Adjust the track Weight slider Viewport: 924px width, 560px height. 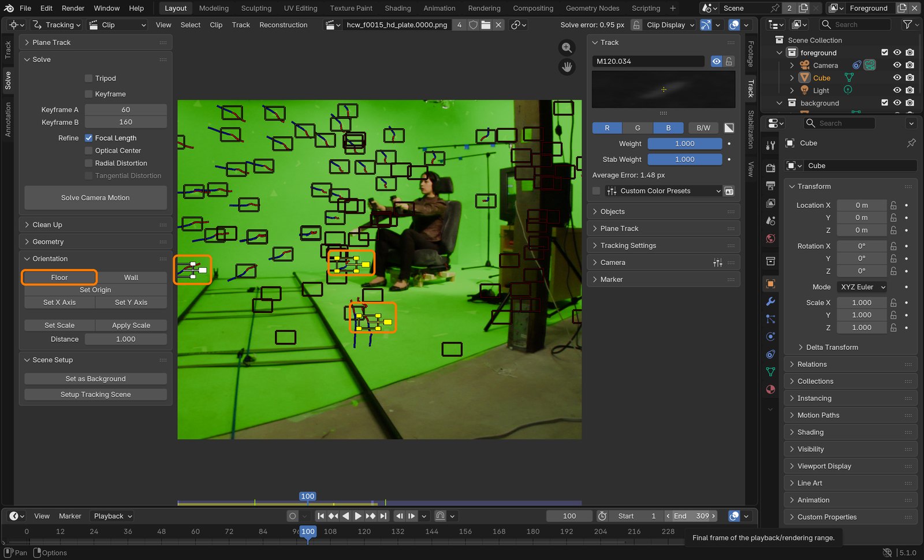tap(685, 144)
